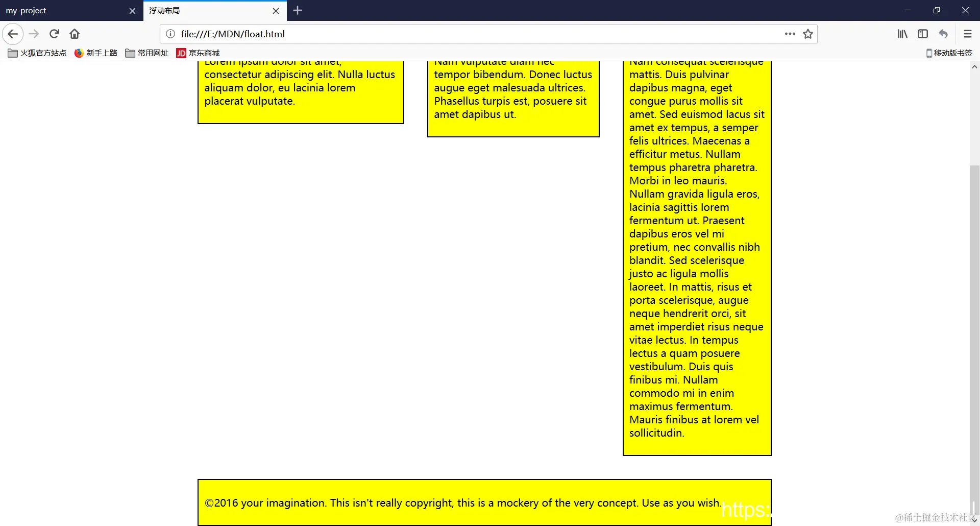Open the 京东商城 bookmark
This screenshot has width=980, height=526.
tap(198, 53)
